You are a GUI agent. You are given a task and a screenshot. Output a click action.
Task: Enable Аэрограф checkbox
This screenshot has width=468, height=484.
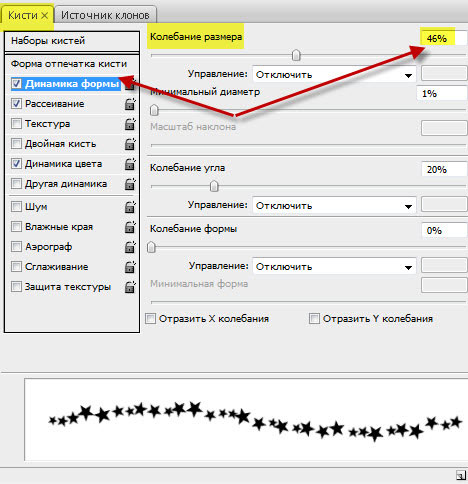coord(16,247)
